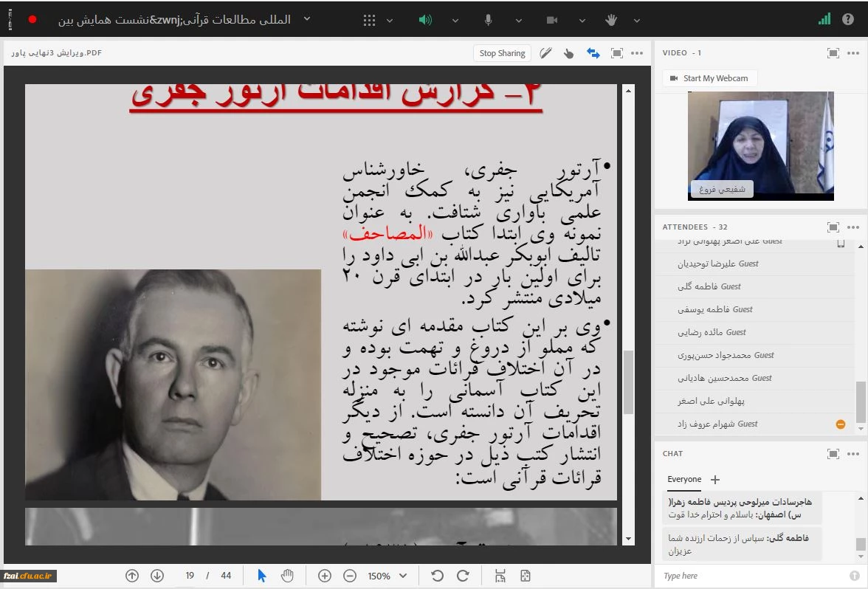Open the pods grid icon

click(369, 20)
